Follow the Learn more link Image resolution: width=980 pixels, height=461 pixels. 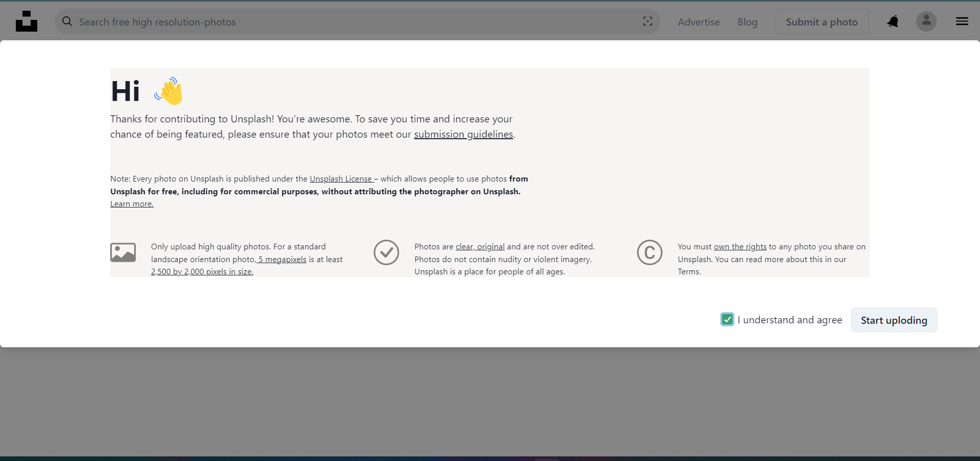132,204
